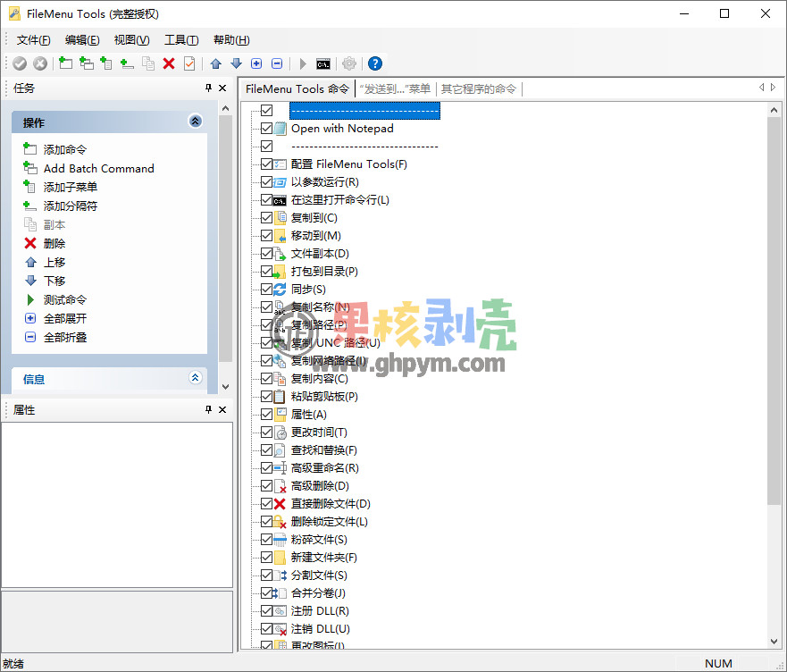Click the command line console toolbar icon
787x672 pixels.
click(323, 63)
